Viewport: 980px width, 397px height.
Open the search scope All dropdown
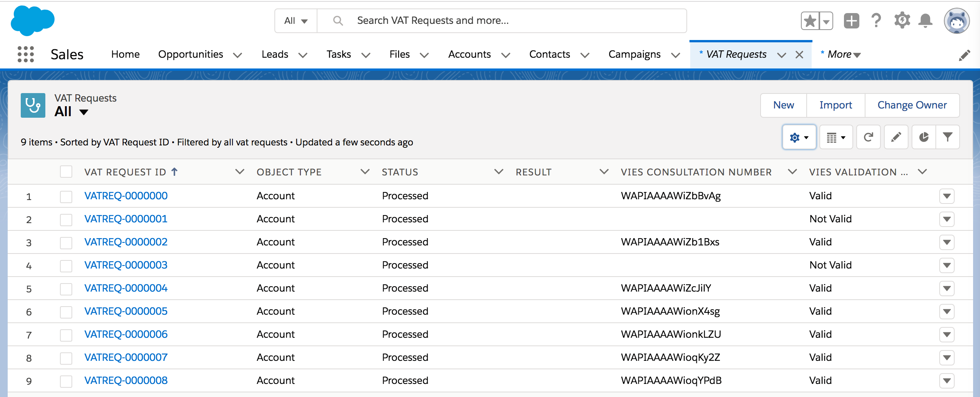click(296, 21)
